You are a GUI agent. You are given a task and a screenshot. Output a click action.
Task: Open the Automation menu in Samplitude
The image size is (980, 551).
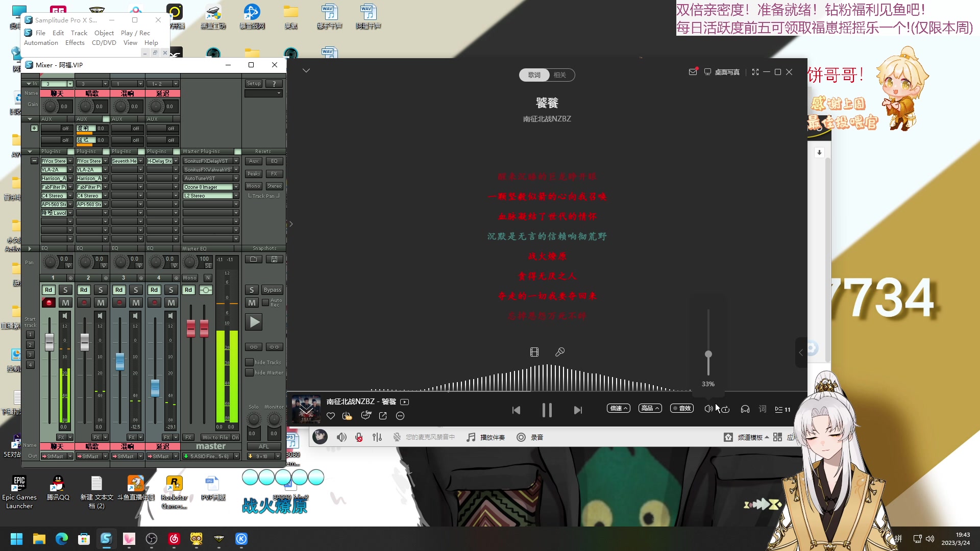point(41,43)
